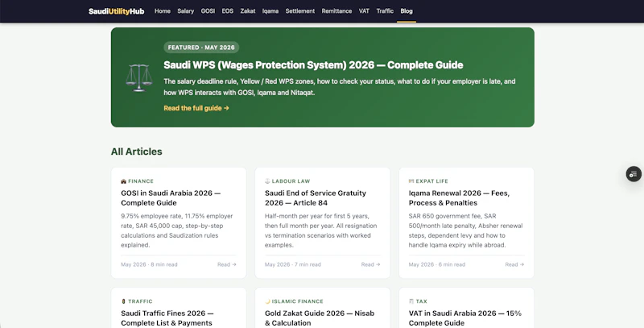The height and width of the screenshot is (328, 644).
Task: Open the floating list widget icon
Action: point(634,174)
